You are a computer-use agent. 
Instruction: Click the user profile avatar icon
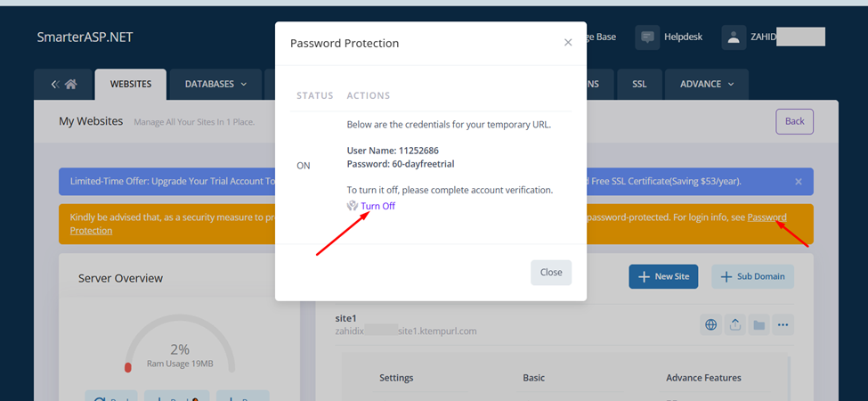click(x=734, y=37)
